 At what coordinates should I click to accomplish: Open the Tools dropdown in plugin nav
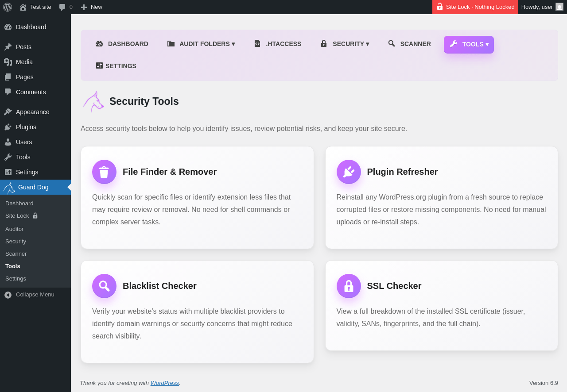(469, 44)
